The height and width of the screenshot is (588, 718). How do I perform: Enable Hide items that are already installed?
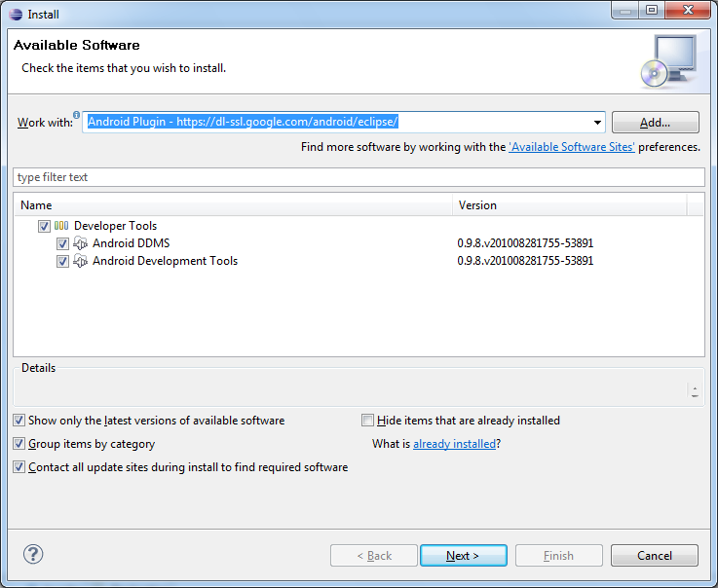pos(367,420)
